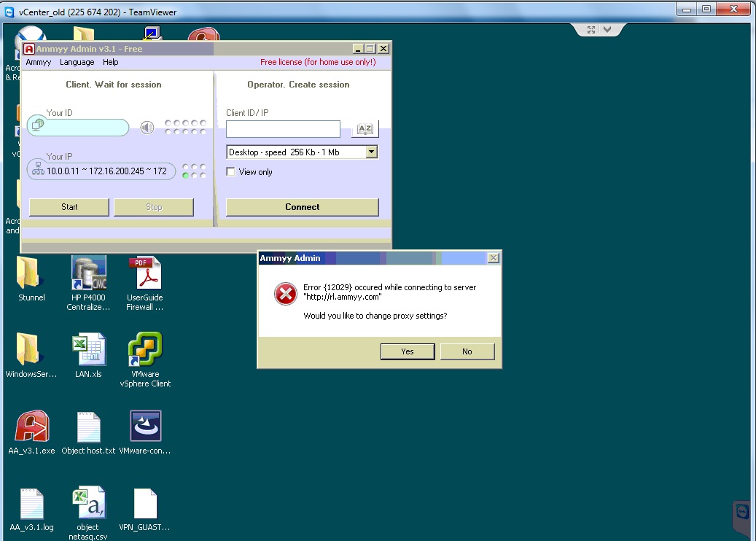The height and width of the screenshot is (541, 756).
Task: Click the speaker voice chat icon
Action: (x=147, y=128)
